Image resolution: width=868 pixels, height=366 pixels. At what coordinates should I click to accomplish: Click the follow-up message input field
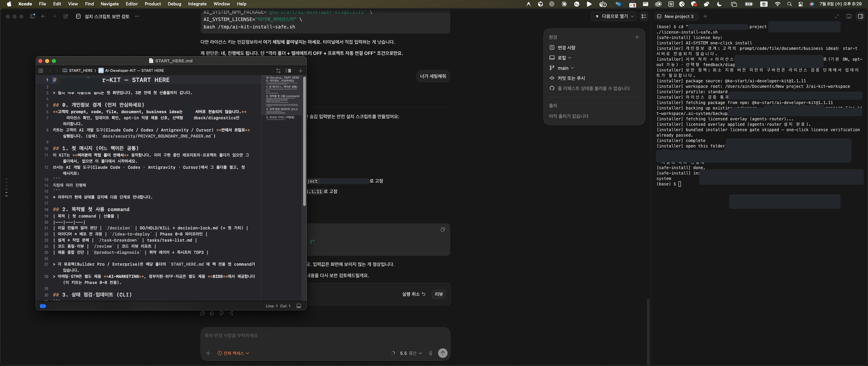[x=325, y=336]
